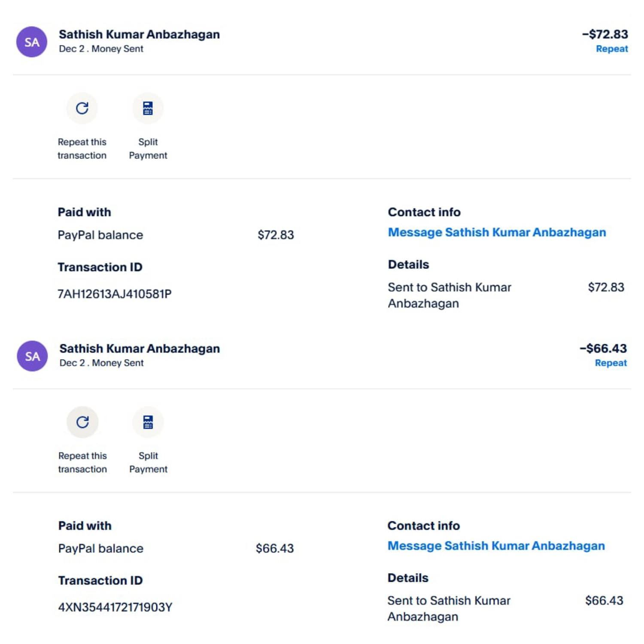Click the SA avatar of the $66.43 transaction
The height and width of the screenshot is (644, 644).
point(32,356)
